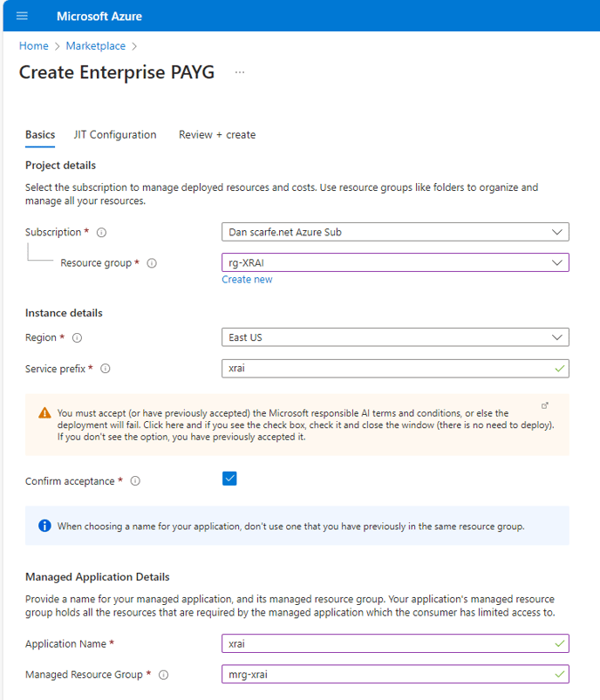Expand the Subscription dropdown
This screenshot has height=700, width=600.
pyautogui.click(x=395, y=232)
